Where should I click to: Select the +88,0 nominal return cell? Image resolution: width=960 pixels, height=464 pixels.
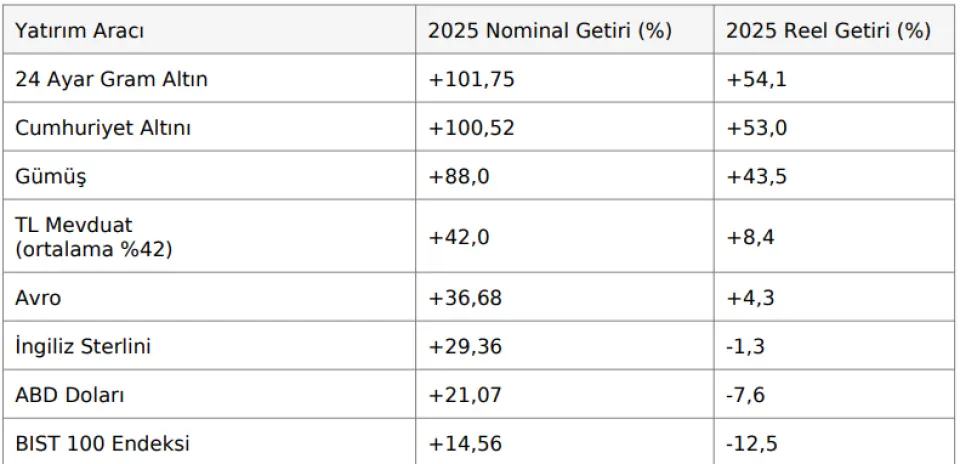pos(461,177)
